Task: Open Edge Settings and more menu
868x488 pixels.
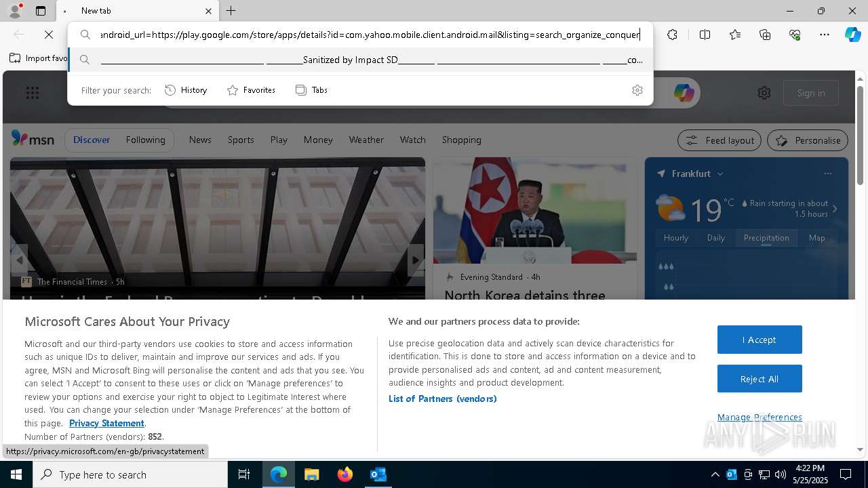Action: [x=825, y=35]
